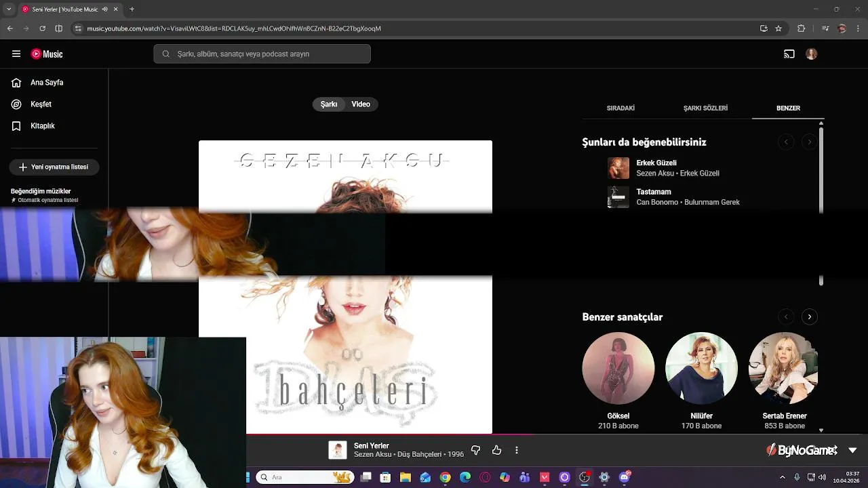868x488 pixels.
Task: Go back in the browser
Action: pyautogui.click(x=10, y=28)
